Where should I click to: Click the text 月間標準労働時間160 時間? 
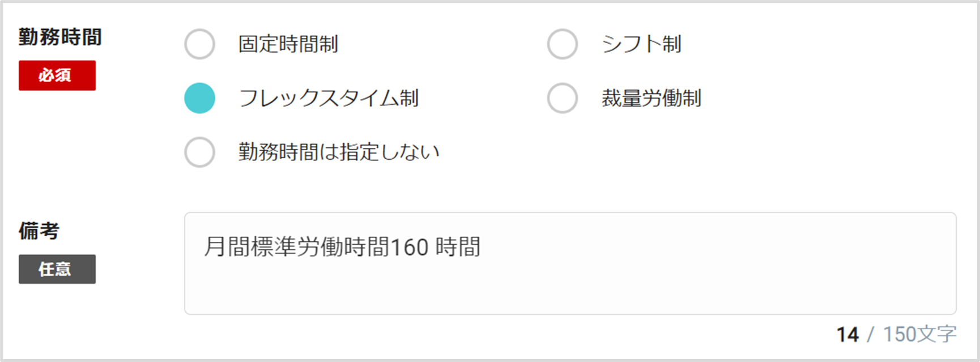[342, 247]
